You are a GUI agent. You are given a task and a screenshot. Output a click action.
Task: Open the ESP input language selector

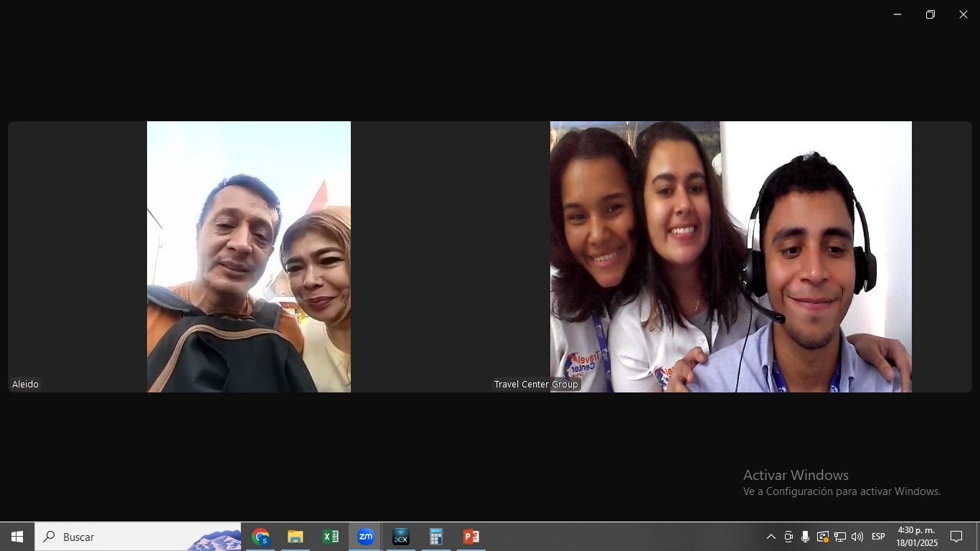[x=878, y=537]
